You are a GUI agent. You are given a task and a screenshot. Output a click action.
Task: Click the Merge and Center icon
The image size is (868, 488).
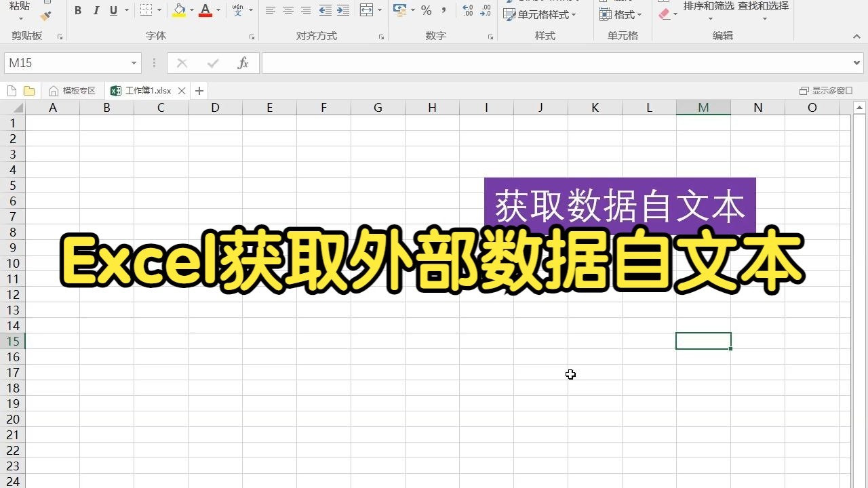[x=366, y=11]
